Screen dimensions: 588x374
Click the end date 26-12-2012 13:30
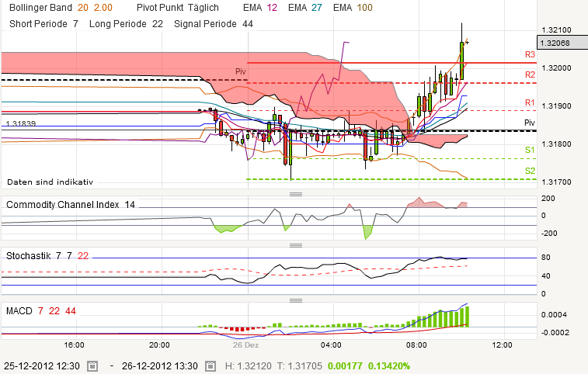coord(160,366)
